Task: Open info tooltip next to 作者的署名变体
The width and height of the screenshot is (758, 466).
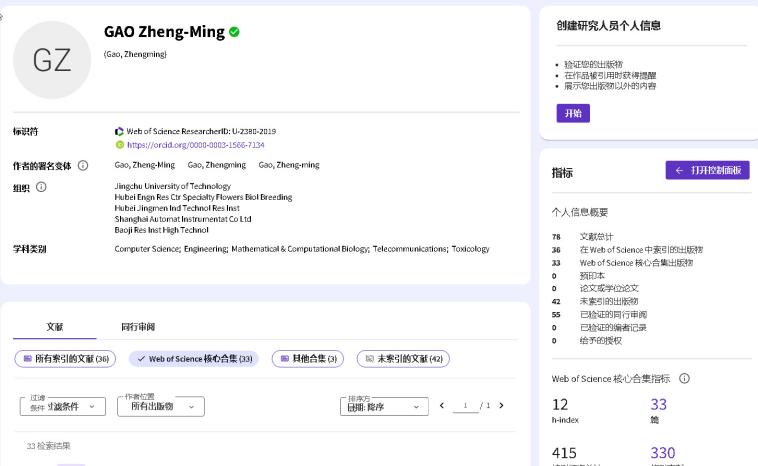Action: pos(83,166)
